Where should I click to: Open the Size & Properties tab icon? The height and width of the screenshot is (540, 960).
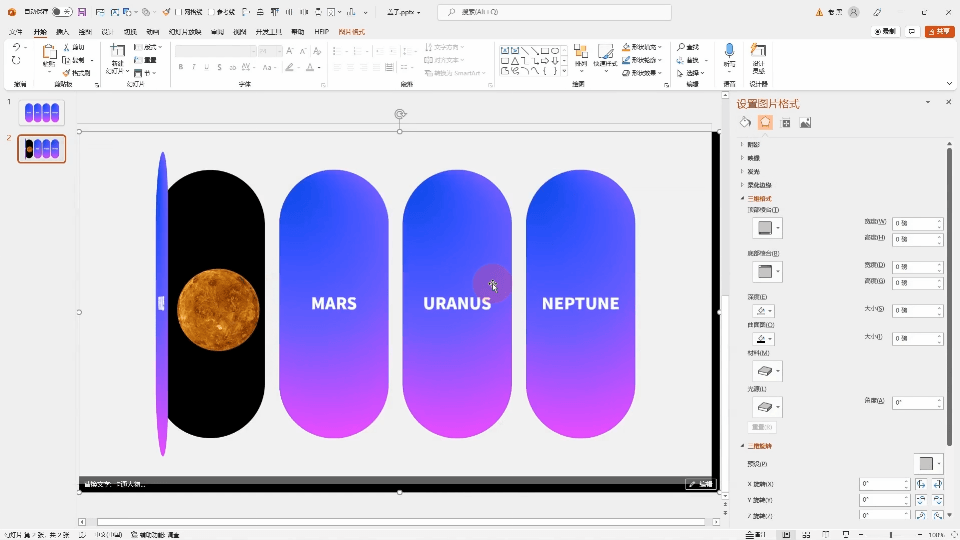point(786,123)
